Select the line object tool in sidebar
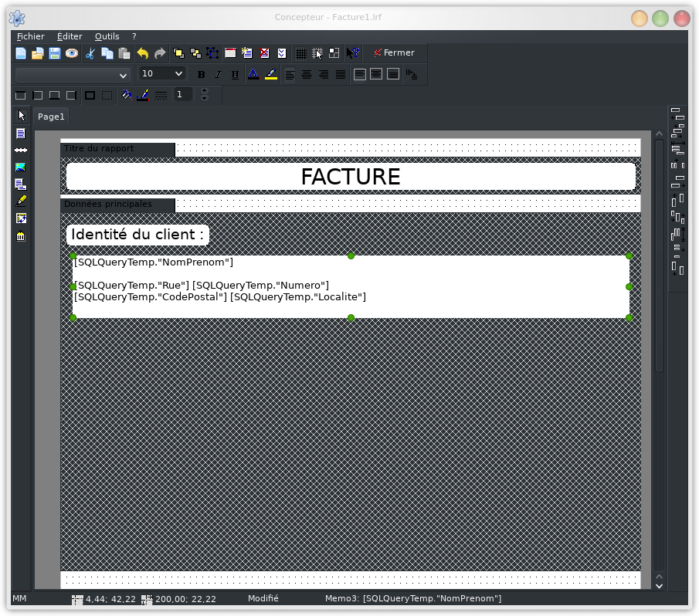Viewport: 699px width, 616px height. pos(21,150)
